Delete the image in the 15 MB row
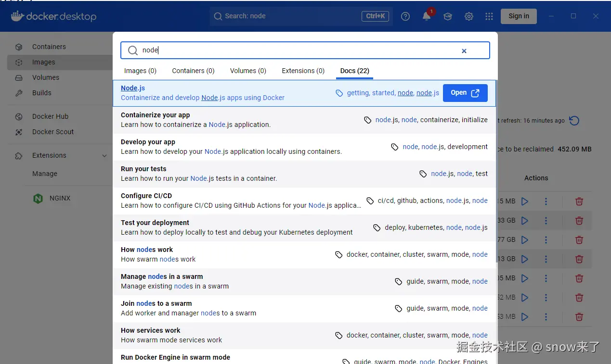Screen dimensions: 611x364 pos(579,201)
